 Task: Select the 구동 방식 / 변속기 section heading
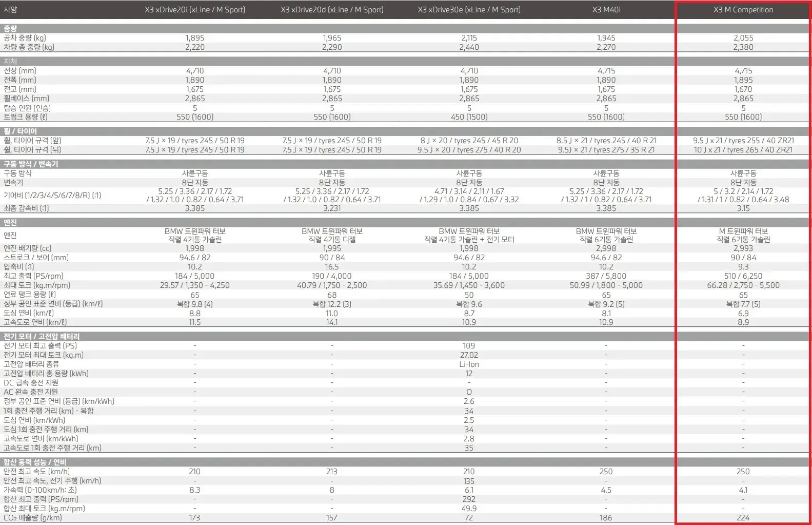click(x=31, y=164)
